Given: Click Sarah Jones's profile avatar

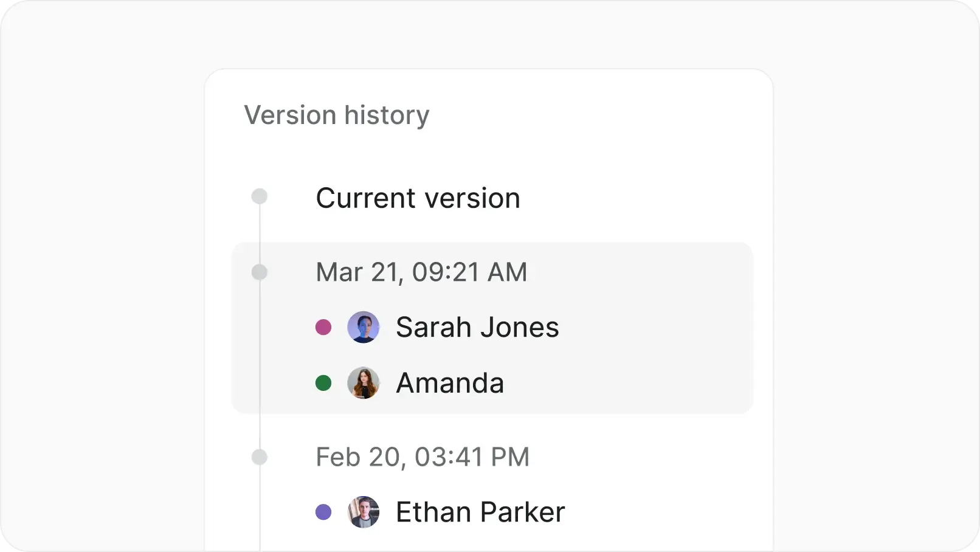Looking at the screenshot, I should [364, 327].
